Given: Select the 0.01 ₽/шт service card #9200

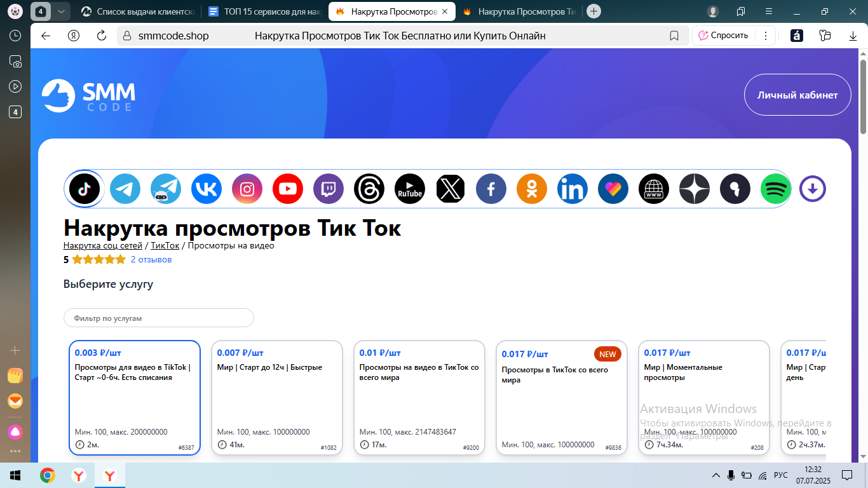Looking at the screenshot, I should [x=419, y=398].
